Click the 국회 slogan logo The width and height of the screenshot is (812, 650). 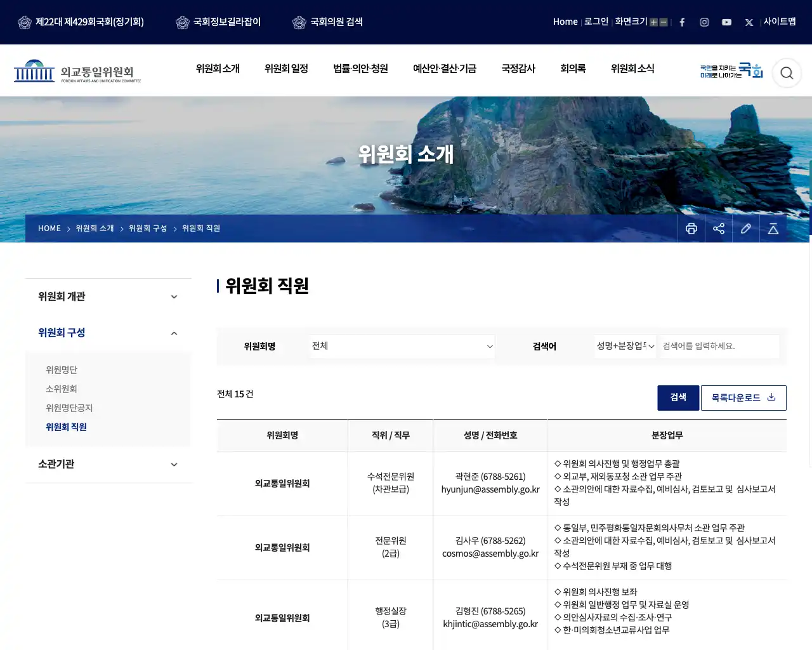731,70
